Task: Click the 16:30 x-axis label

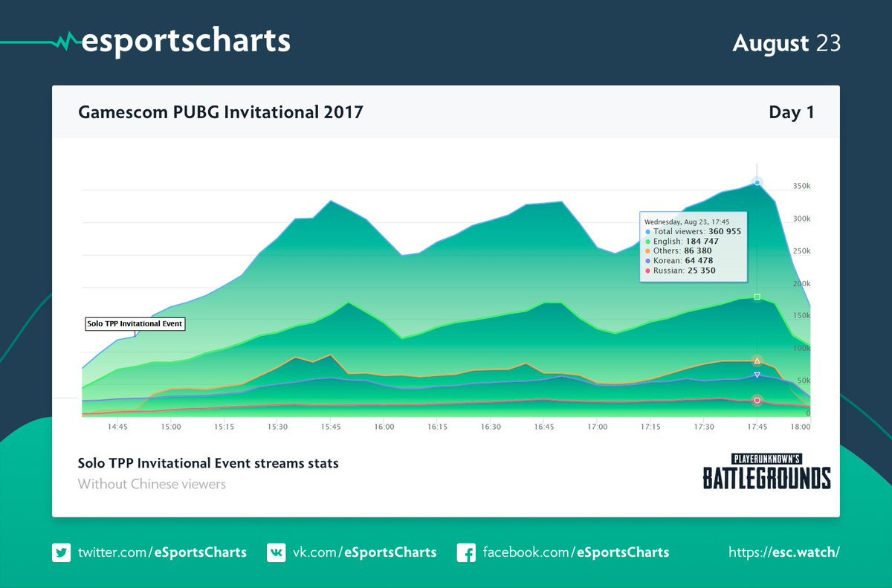Action: click(x=491, y=427)
